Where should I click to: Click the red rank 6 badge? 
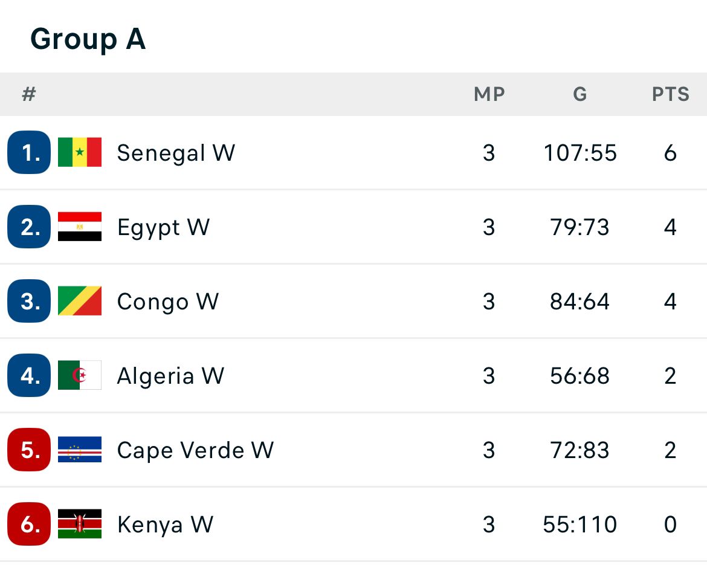[29, 524]
